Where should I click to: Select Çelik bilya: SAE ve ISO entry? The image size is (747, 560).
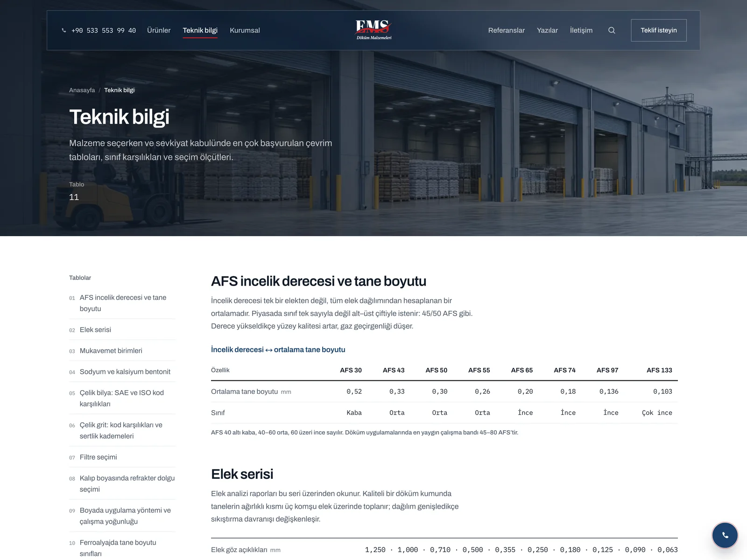122,398
